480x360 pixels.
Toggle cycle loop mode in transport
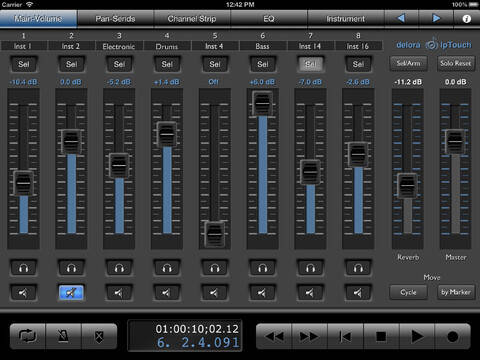[28, 336]
